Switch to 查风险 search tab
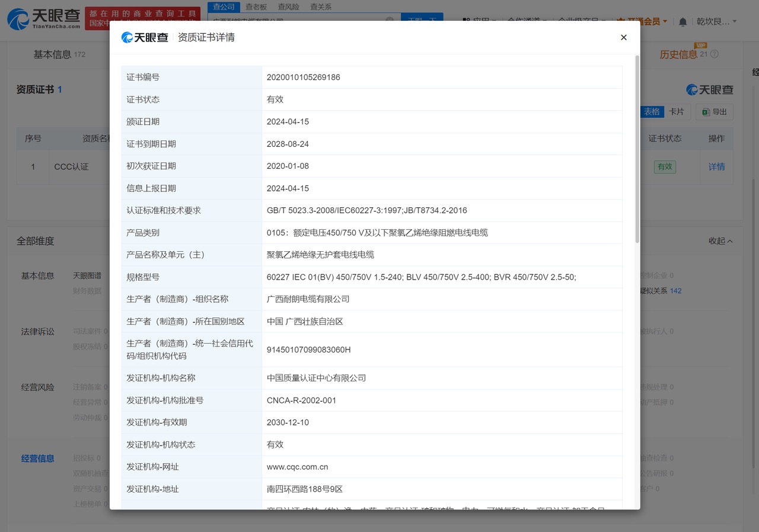Screen dimensions: 759x532 pos(288,7)
